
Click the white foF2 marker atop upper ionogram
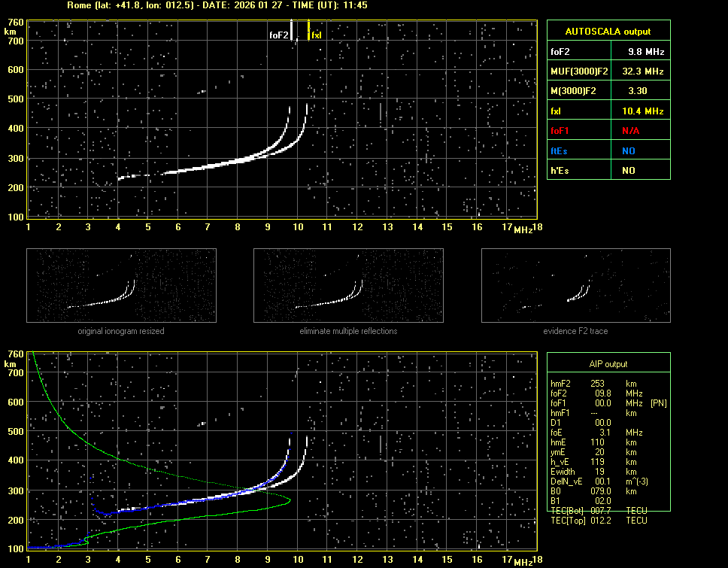pyautogui.click(x=291, y=32)
